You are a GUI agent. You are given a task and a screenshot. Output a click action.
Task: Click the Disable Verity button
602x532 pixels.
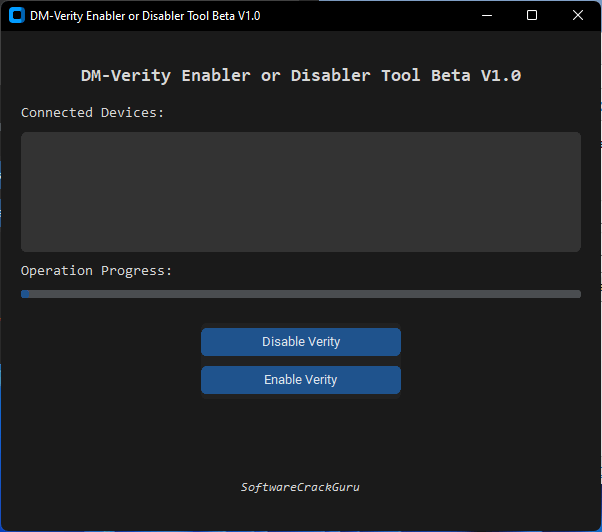(x=301, y=342)
